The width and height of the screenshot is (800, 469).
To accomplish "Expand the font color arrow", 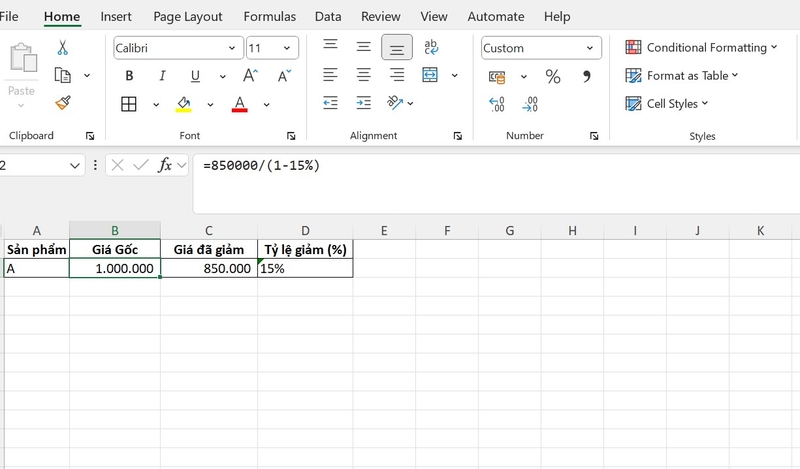I will pos(266,105).
